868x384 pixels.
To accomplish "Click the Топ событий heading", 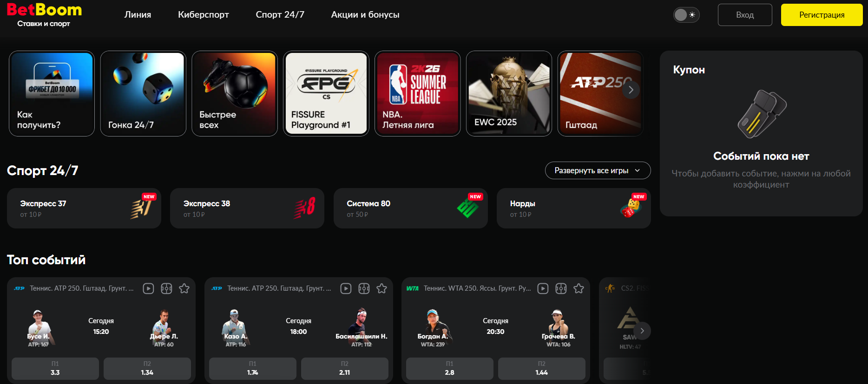I will (46, 260).
